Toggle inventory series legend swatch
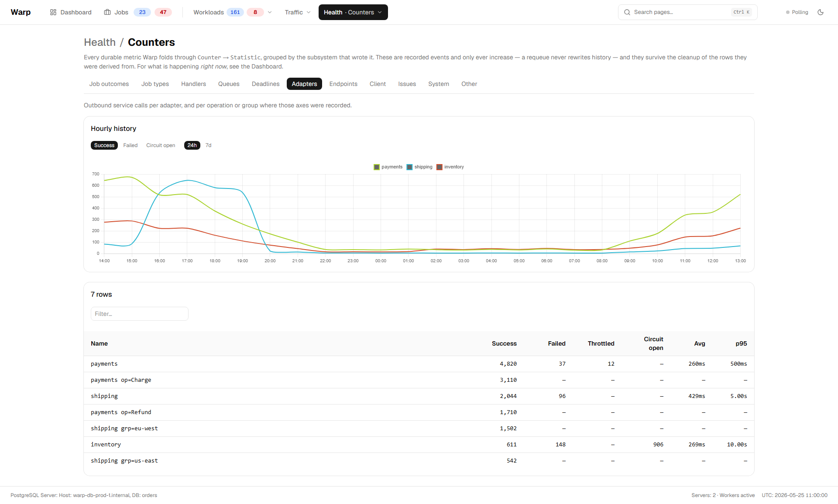838x504 pixels. pos(440,167)
